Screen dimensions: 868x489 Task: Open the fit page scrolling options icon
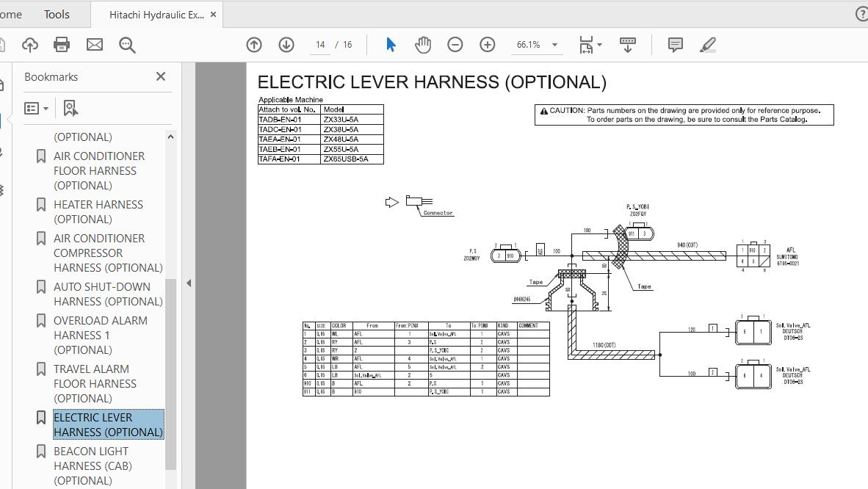(590, 45)
